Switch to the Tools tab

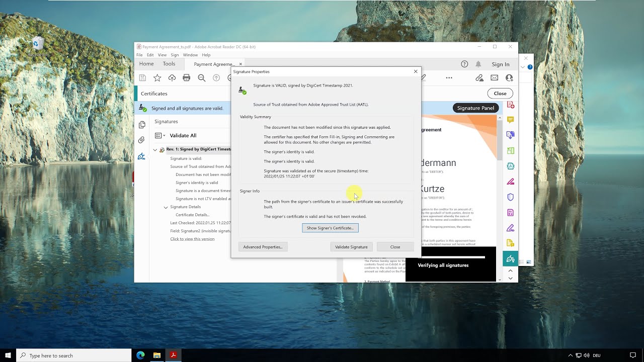[x=169, y=64]
